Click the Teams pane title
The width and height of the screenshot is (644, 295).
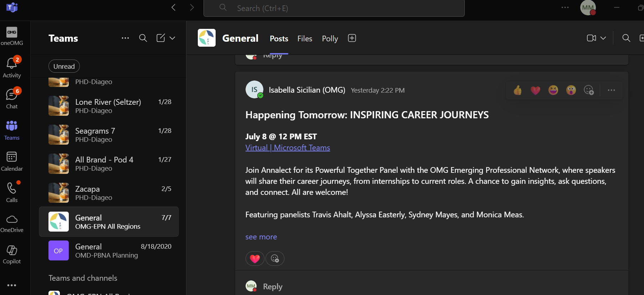click(x=63, y=38)
